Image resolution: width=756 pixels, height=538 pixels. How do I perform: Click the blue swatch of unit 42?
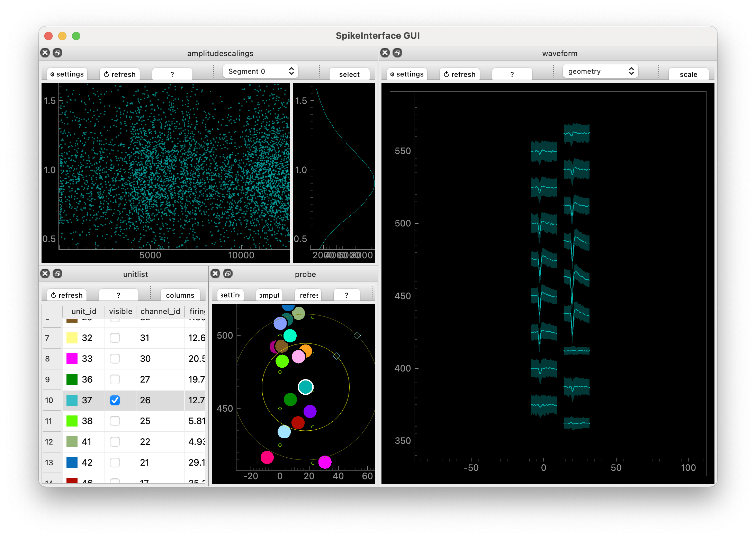(x=72, y=463)
